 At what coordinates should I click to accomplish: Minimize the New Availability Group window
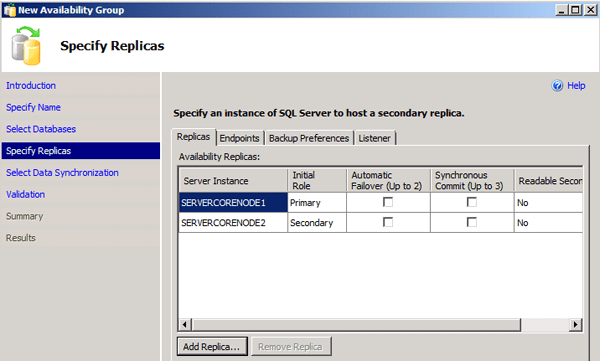tap(561, 10)
